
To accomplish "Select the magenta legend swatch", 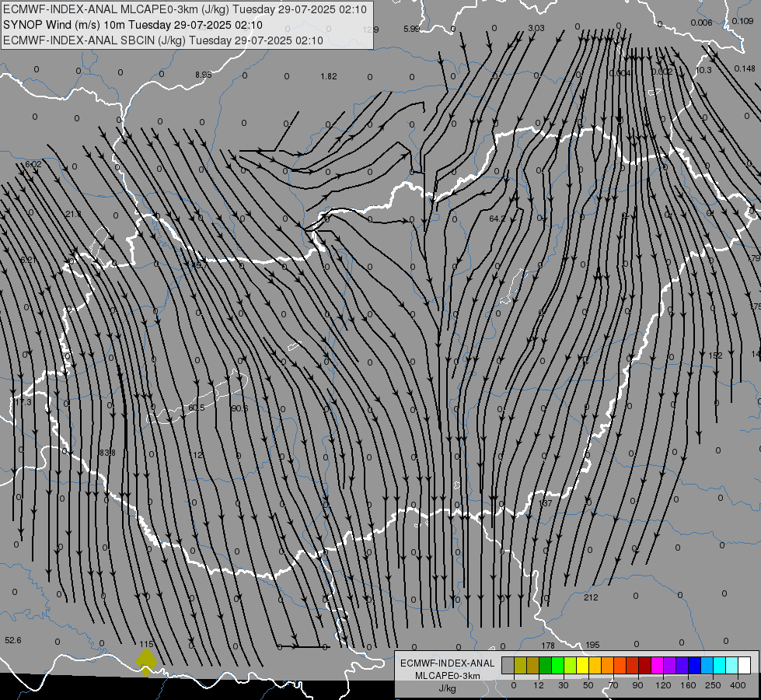I will tap(657, 665).
